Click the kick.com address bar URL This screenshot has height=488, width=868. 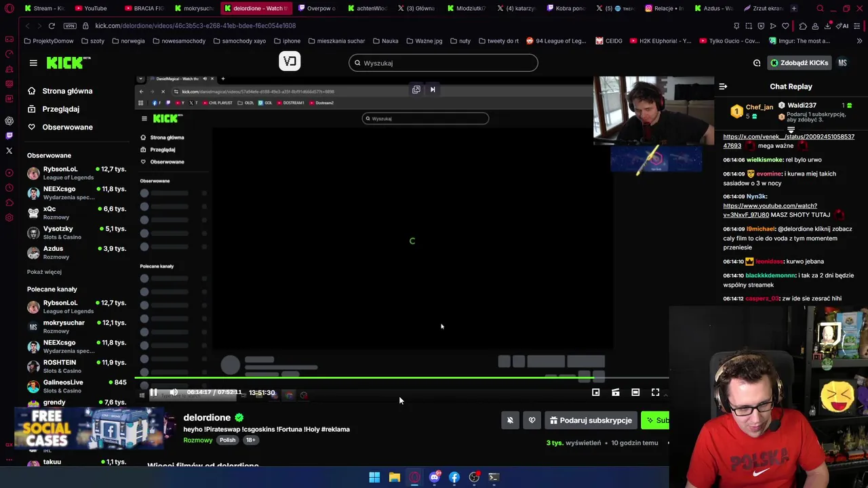(195, 26)
